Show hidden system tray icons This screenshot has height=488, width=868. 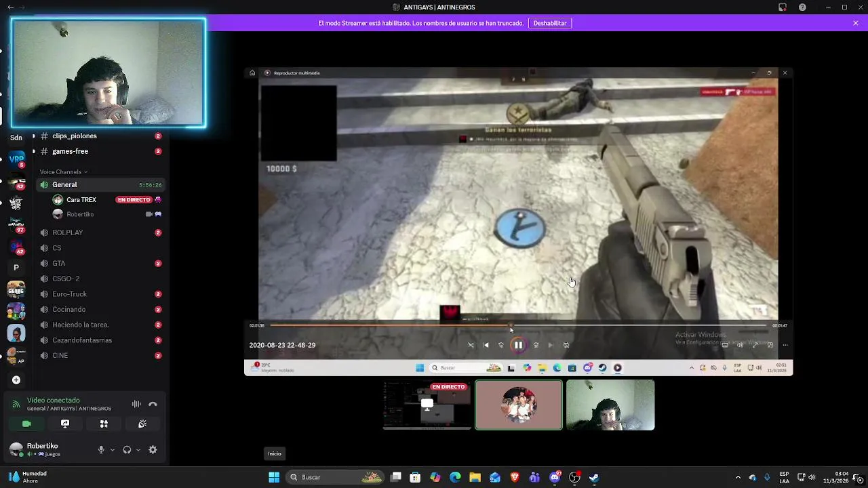coord(738,477)
